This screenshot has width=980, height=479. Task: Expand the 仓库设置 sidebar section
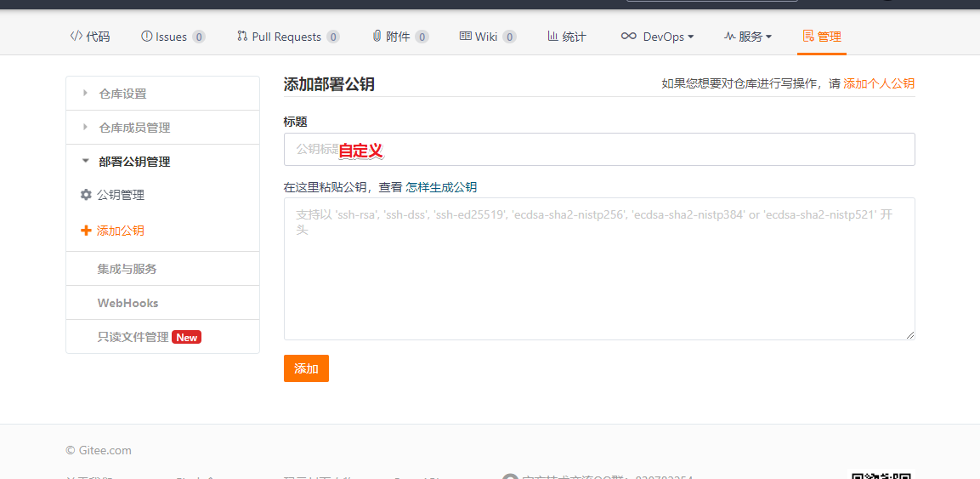click(x=122, y=94)
